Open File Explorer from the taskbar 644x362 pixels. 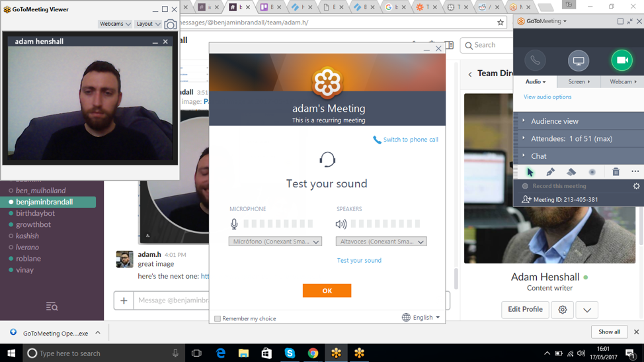click(x=243, y=353)
